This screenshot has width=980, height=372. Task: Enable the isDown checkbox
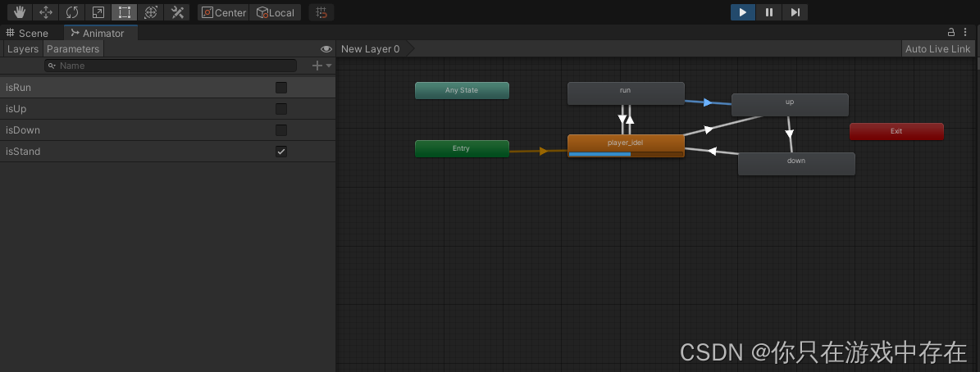(x=281, y=129)
